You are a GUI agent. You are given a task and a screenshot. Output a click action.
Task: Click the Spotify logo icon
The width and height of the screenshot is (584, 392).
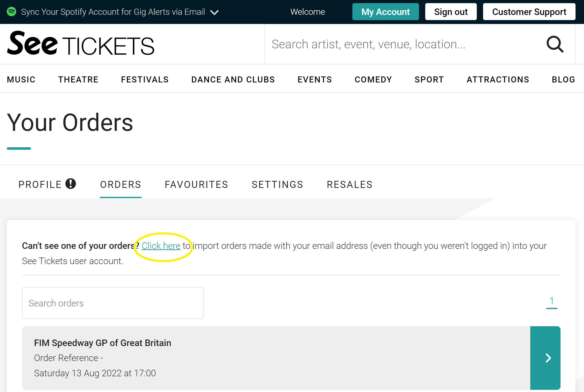click(12, 12)
